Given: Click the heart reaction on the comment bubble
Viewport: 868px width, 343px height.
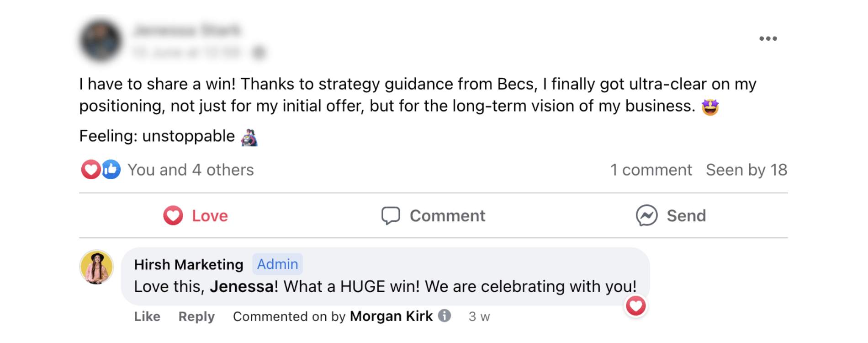Looking at the screenshot, I should [x=635, y=306].
